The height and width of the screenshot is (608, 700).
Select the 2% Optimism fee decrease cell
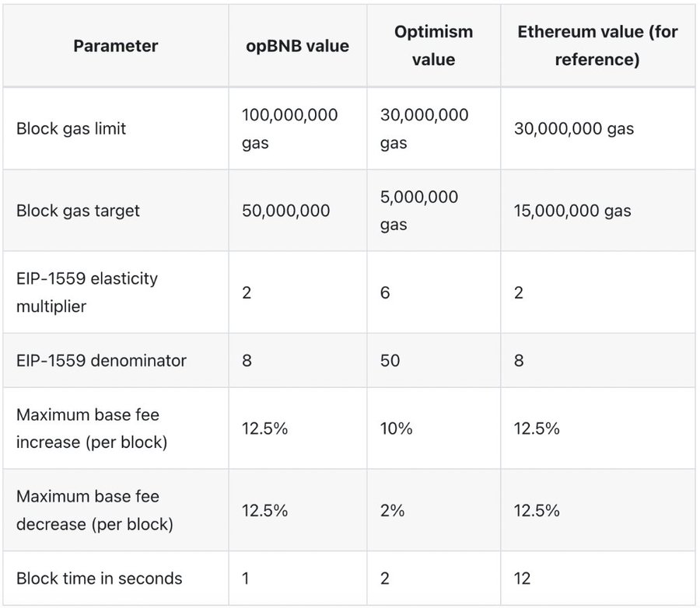[392, 511]
